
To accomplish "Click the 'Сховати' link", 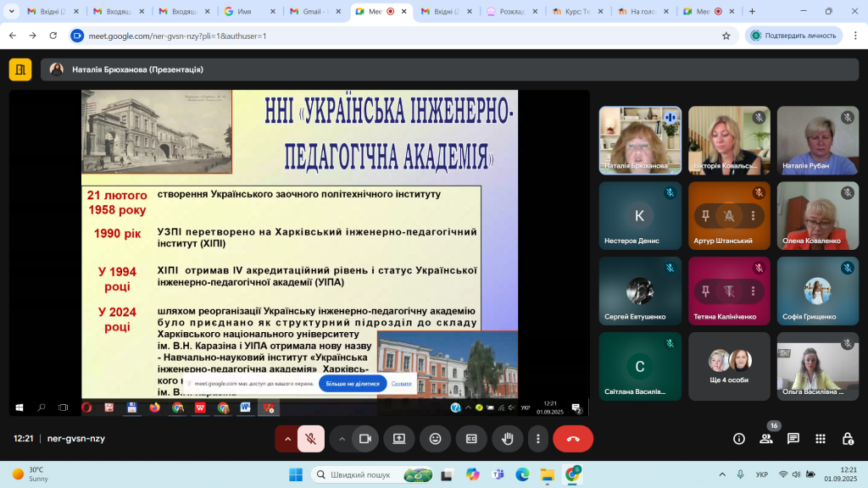I will tap(401, 384).
